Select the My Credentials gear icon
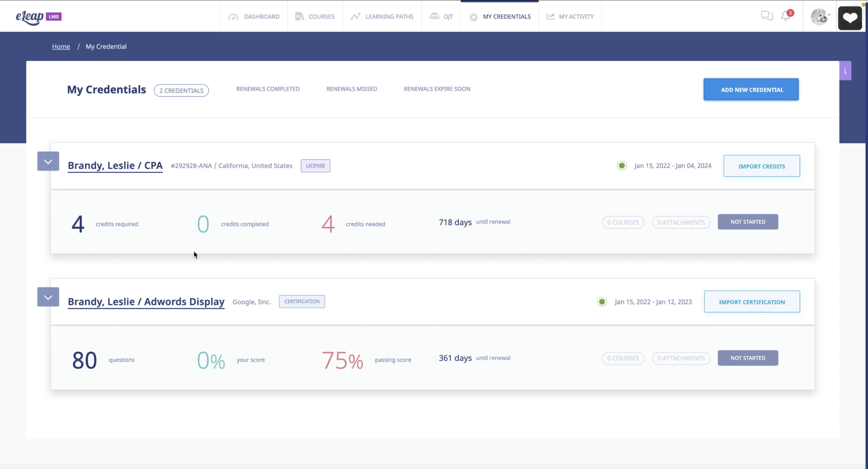 472,17
